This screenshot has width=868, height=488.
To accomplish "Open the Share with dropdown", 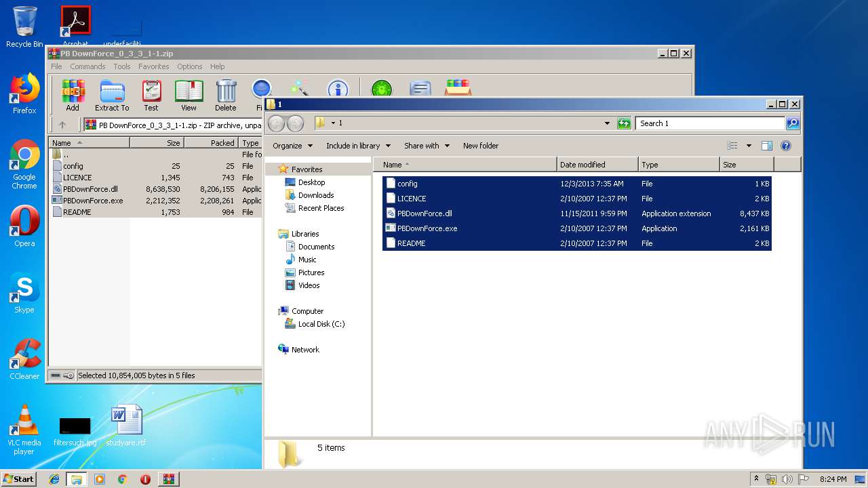I will [427, 146].
